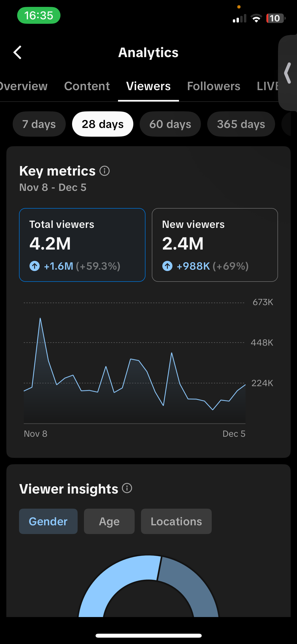This screenshot has height=644, width=297.
Task: Tap the Total viewers up-arrow icon
Action: click(35, 266)
